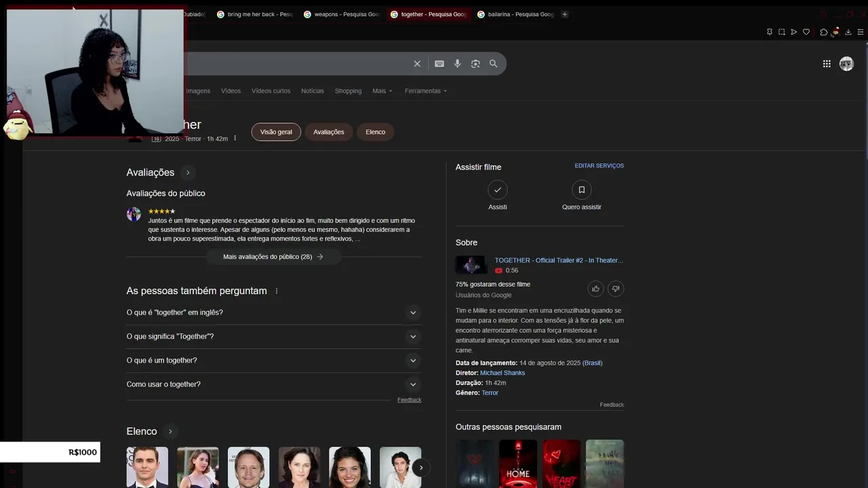Open Mais avaliações do público (28)
This screenshot has width=868, height=488.
[x=273, y=257]
